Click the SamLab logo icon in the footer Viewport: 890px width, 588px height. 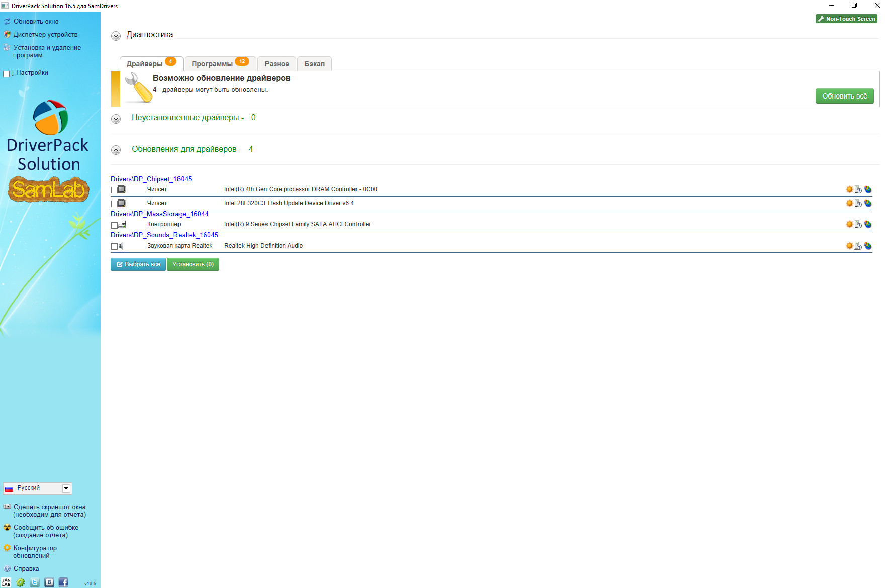pyautogui.click(x=6, y=582)
